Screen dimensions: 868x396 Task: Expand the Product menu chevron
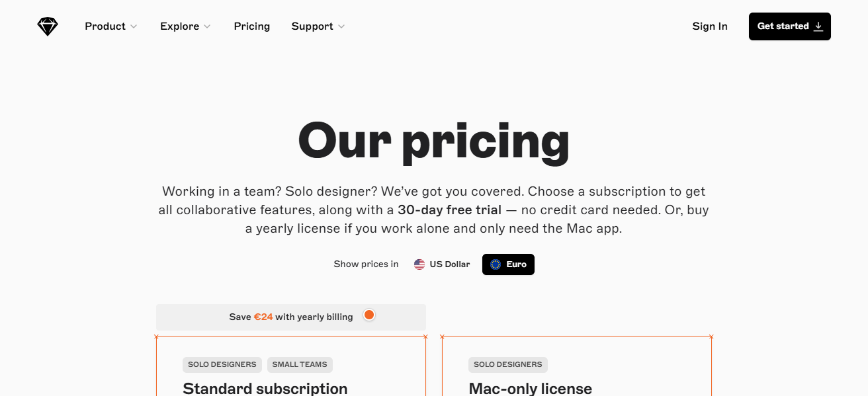click(x=134, y=26)
